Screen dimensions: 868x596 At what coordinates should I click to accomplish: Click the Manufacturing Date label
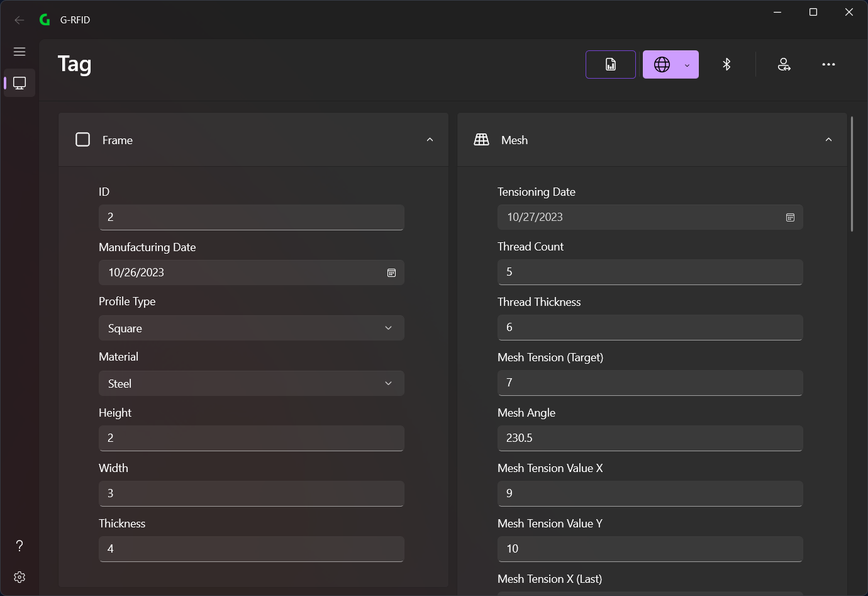147,247
